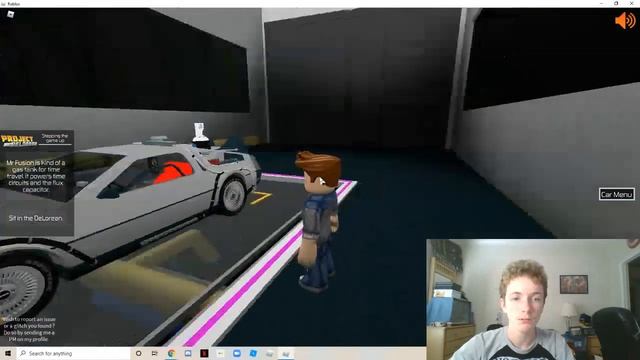
Task: Click the Project logo in tutorial panel
Action: (19, 140)
